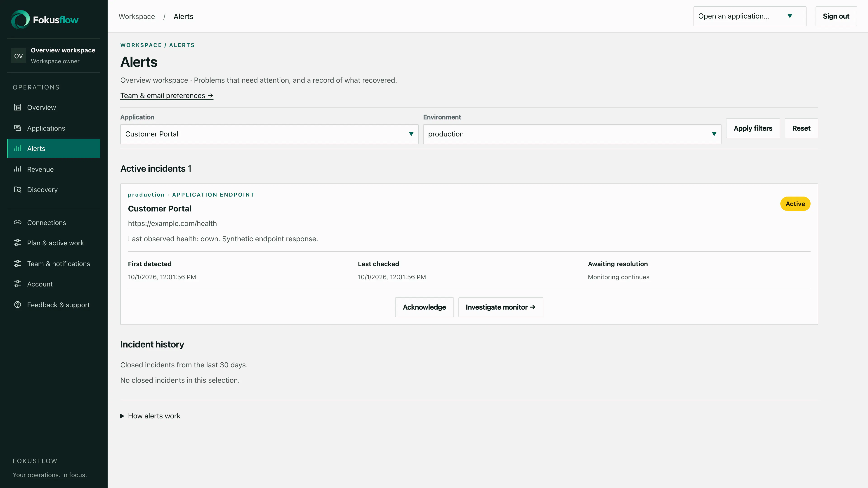Click the yellow Active status badge
The height and width of the screenshot is (488, 868).
[x=795, y=204]
